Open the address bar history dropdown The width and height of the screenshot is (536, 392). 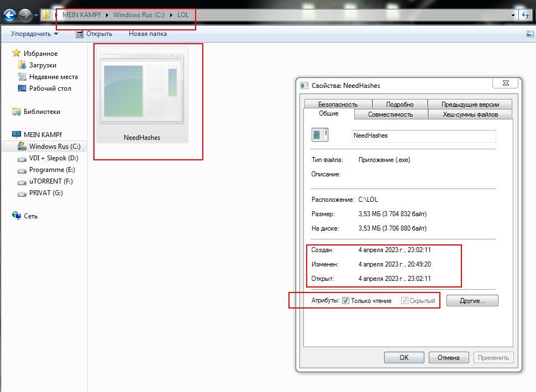[513, 15]
